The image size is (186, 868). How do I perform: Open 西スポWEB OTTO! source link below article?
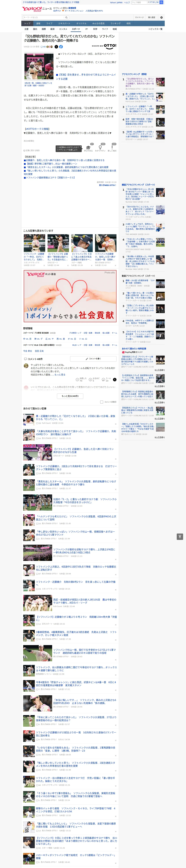(107, 185)
